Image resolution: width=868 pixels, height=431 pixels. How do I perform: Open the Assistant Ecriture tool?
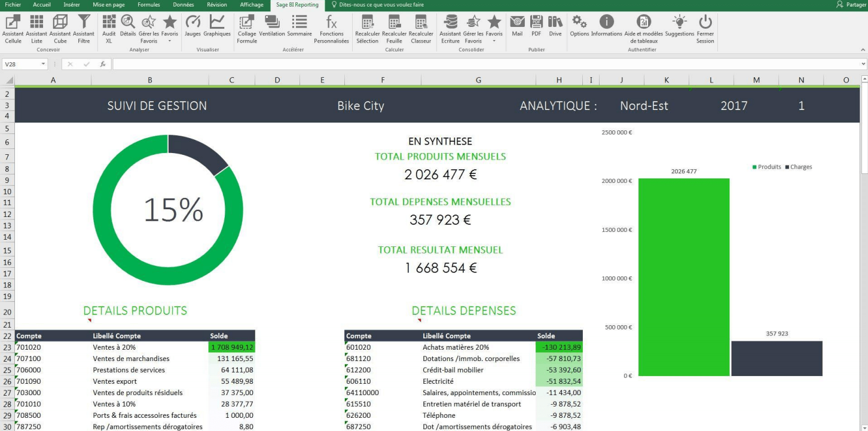pyautogui.click(x=450, y=29)
